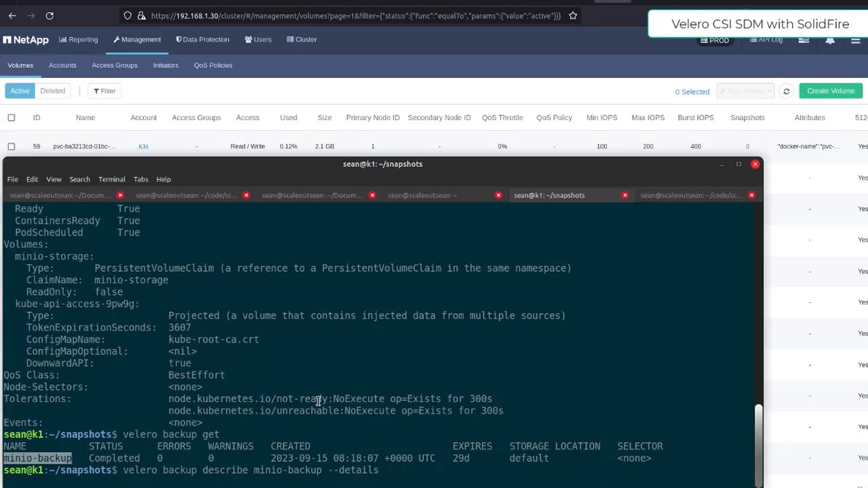Open the NetApp hamburger menu icon

pos(855,41)
